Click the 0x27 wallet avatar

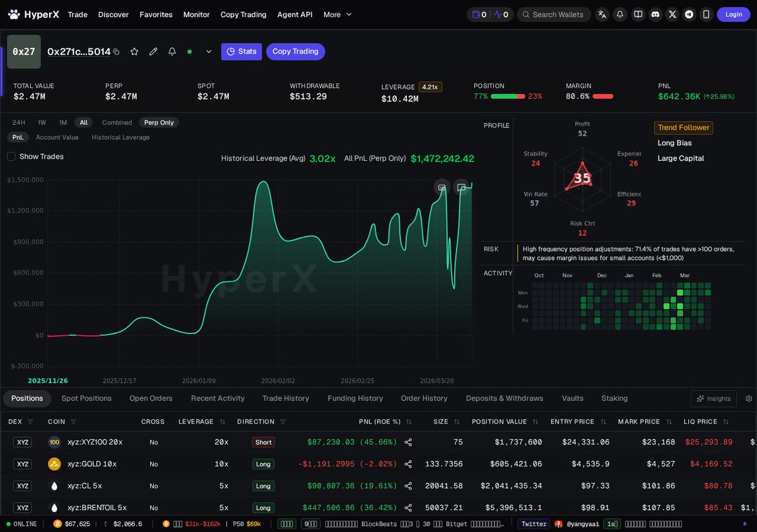pyautogui.click(x=24, y=52)
